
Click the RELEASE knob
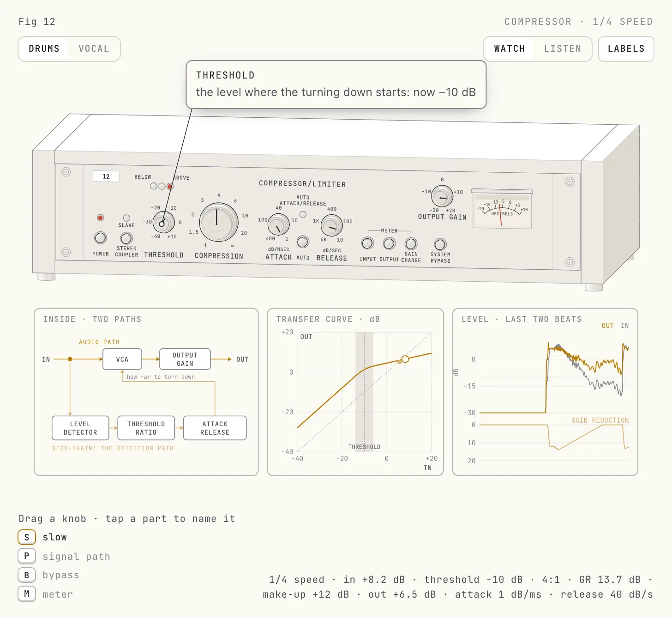[x=331, y=225]
